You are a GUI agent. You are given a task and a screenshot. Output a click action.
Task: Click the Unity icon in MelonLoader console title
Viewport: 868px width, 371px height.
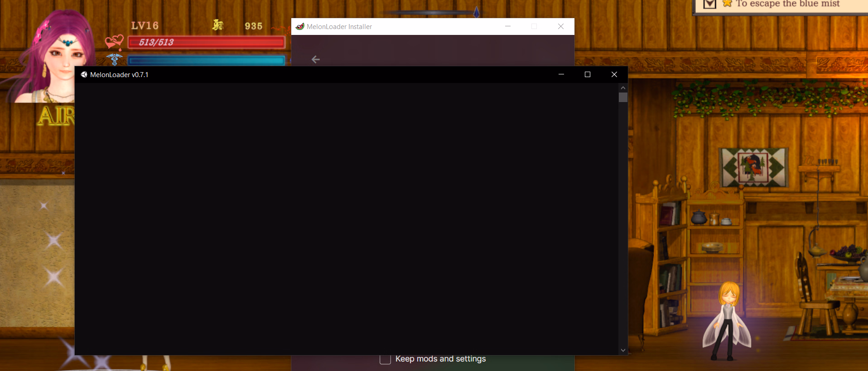coord(84,74)
